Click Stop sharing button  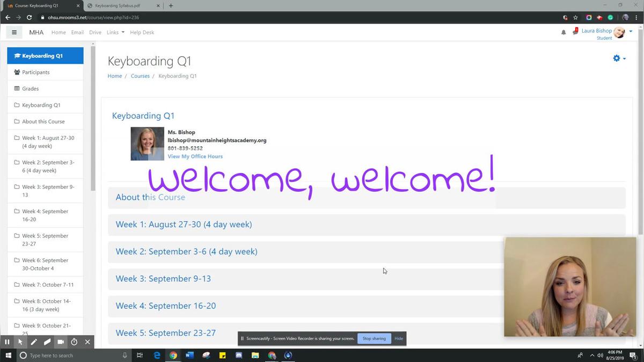[374, 338]
